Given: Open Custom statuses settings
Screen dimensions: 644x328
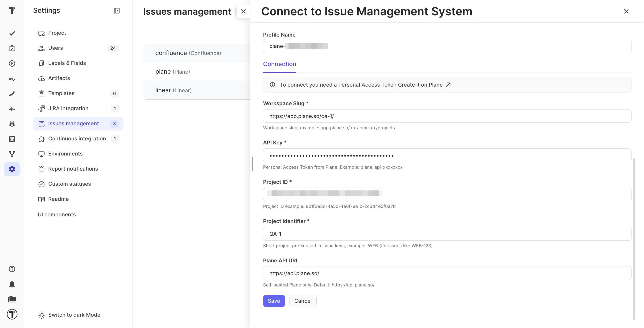Looking at the screenshot, I should [78, 184].
